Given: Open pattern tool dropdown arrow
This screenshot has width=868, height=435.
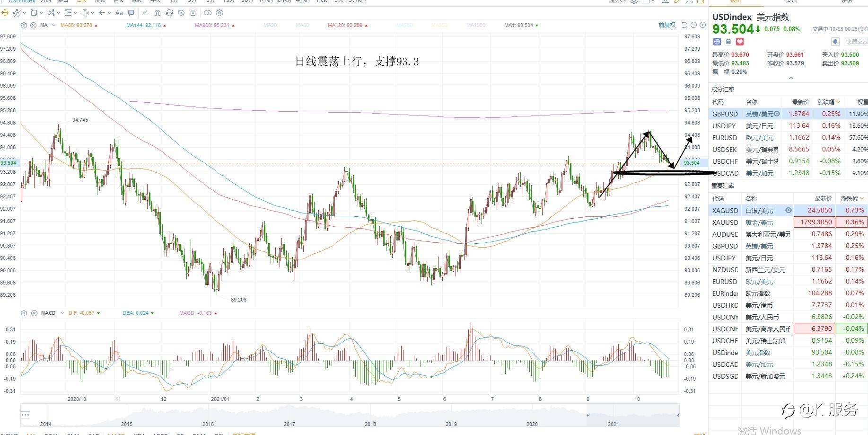Looking at the screenshot, I should (x=58, y=13).
